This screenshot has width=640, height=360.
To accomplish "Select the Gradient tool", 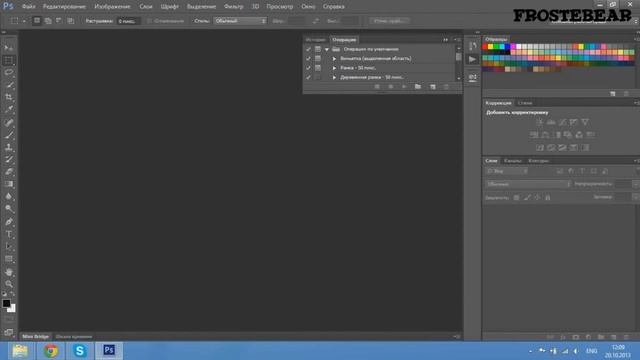I will tap(9, 184).
